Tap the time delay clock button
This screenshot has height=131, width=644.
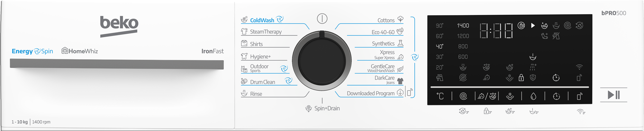click(556, 96)
